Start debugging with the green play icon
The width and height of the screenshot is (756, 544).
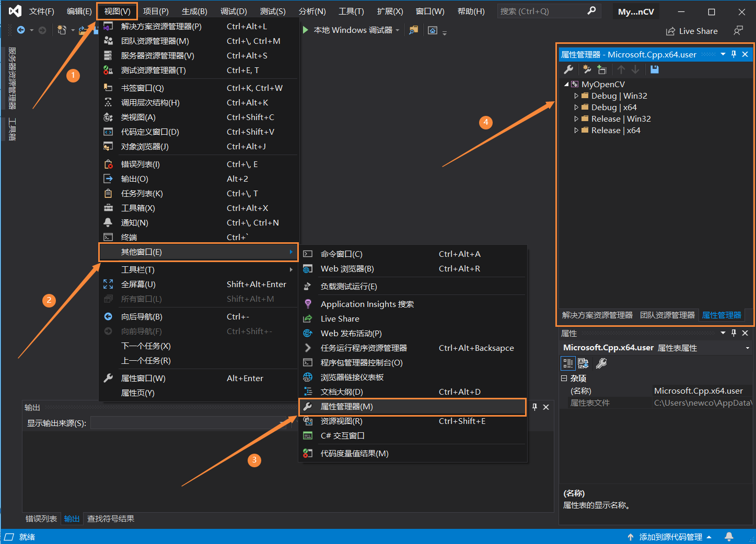[x=305, y=30]
